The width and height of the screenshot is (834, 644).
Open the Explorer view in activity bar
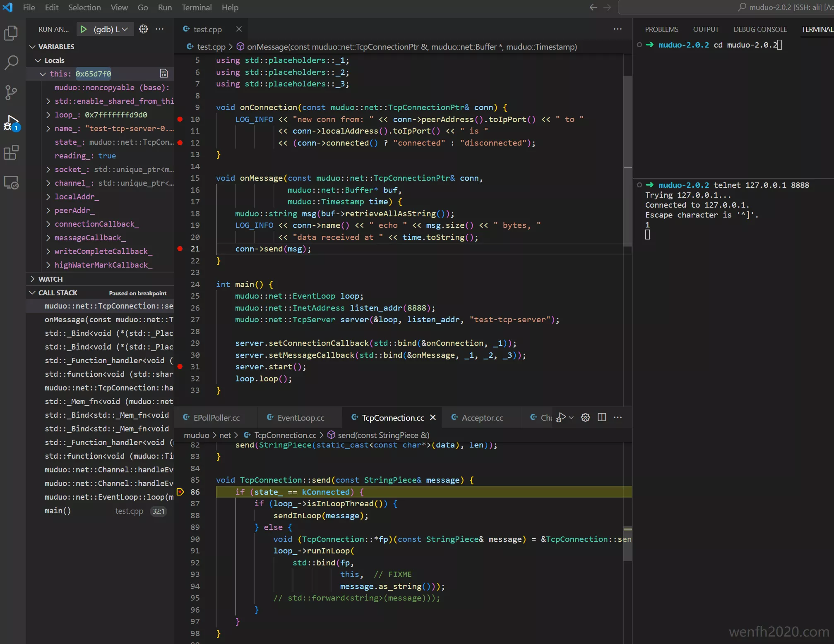click(11, 34)
